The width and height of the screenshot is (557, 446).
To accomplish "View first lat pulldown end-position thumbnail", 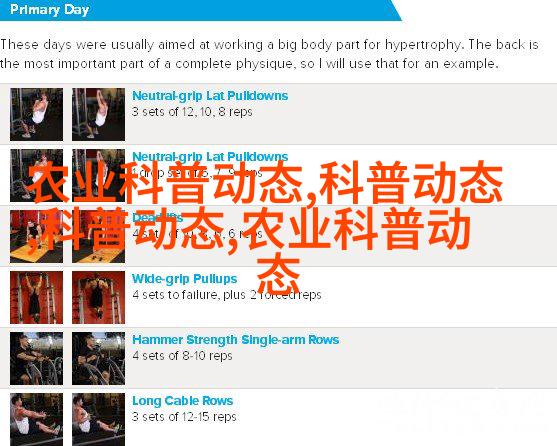I will point(98,114).
